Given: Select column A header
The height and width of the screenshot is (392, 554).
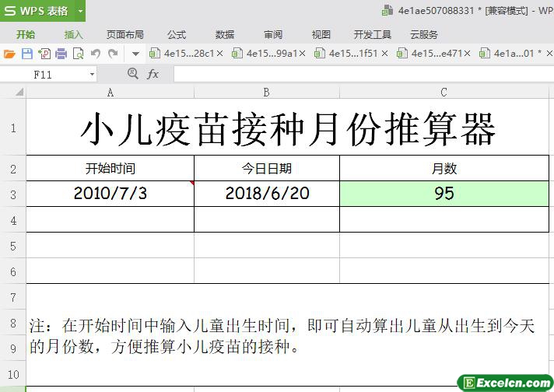Looking at the screenshot, I should [110, 93].
